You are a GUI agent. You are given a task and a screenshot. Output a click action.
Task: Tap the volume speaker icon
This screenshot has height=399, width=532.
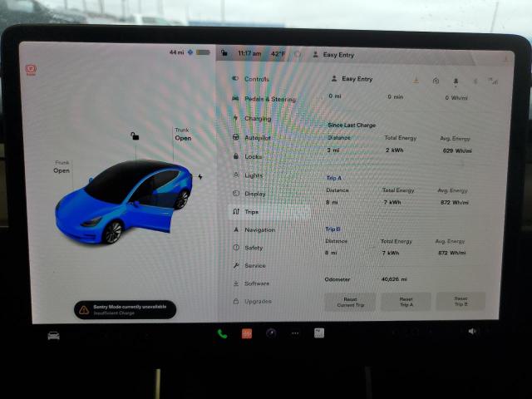tap(472, 331)
